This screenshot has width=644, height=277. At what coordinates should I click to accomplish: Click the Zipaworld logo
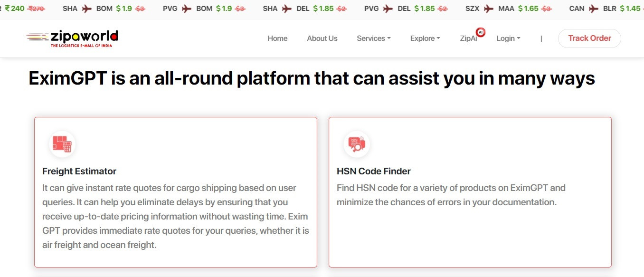click(72, 38)
